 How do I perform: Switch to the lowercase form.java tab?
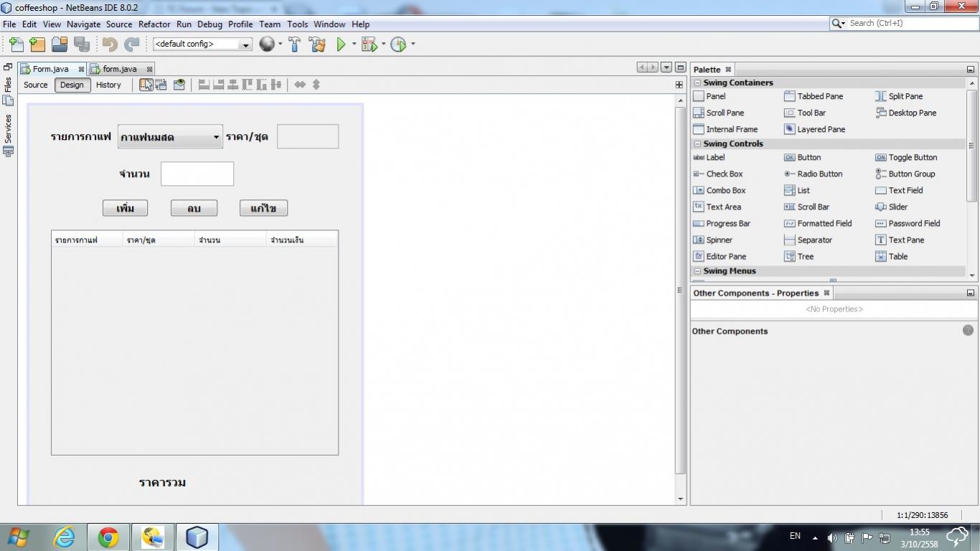tap(119, 69)
